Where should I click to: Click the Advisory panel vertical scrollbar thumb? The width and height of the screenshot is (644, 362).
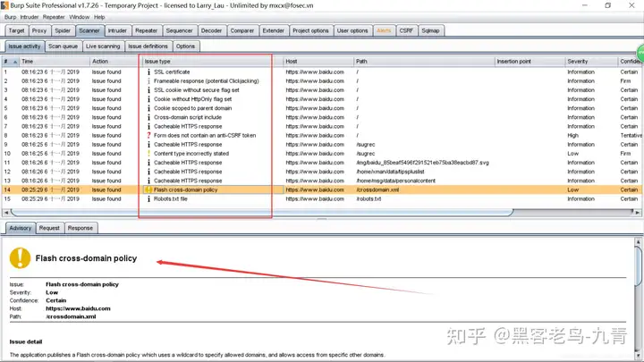(x=639, y=265)
